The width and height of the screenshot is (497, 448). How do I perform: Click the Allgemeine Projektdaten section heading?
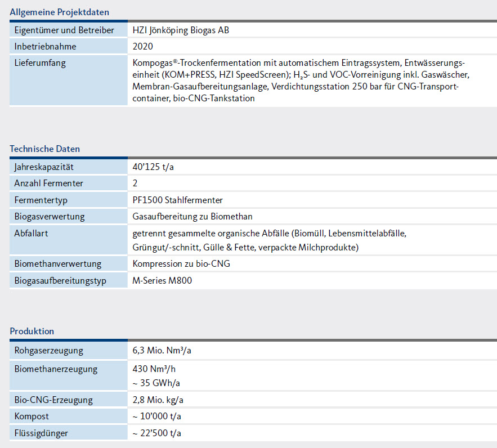pyautogui.click(x=60, y=12)
